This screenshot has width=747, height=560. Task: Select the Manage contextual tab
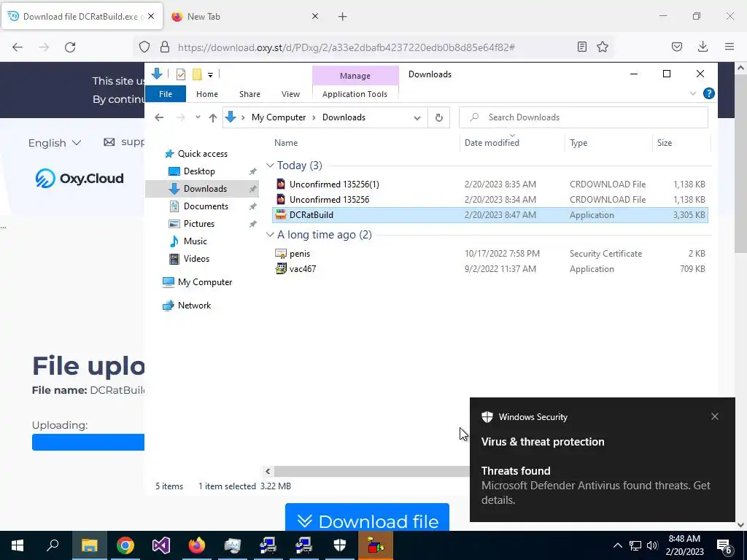(355, 76)
